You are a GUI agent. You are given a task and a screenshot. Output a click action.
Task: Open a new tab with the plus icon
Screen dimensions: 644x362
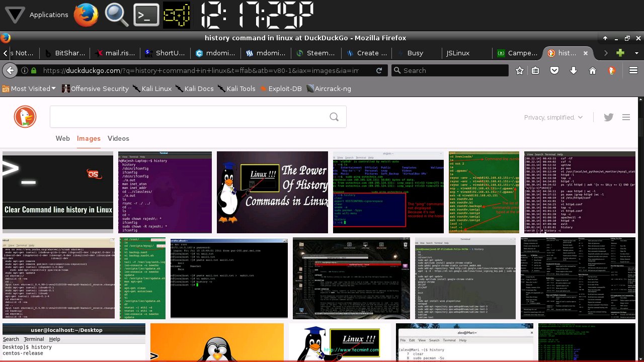[x=620, y=53]
